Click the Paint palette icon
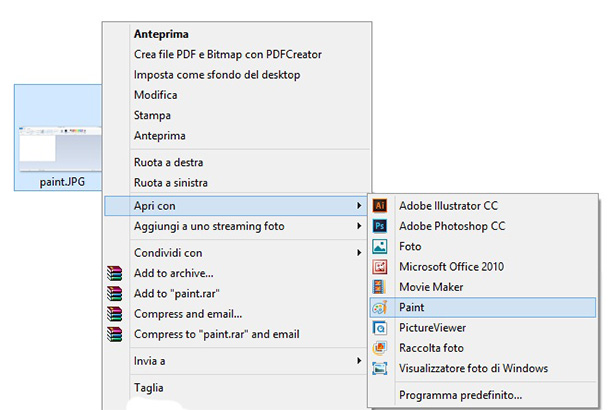Image resolution: width=610 pixels, height=410 pixels. click(x=380, y=307)
